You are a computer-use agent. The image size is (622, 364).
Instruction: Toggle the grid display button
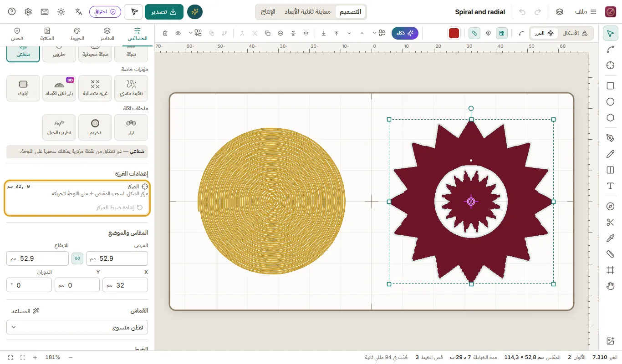pyautogui.click(x=502, y=33)
